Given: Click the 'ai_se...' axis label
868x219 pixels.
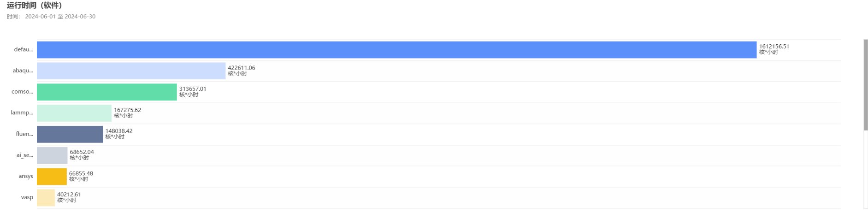Looking at the screenshot, I should point(25,155).
